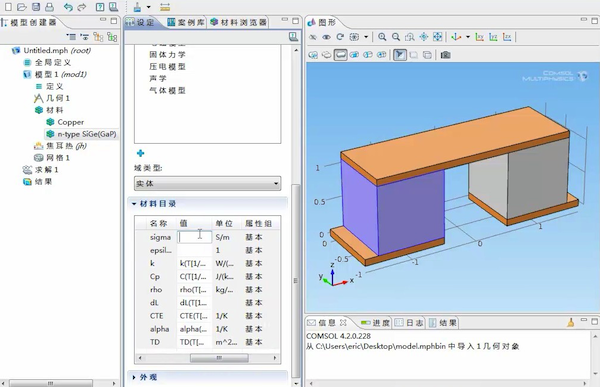Toggle the highlighted selection arrow button
600x387 pixels.
[x=399, y=55]
